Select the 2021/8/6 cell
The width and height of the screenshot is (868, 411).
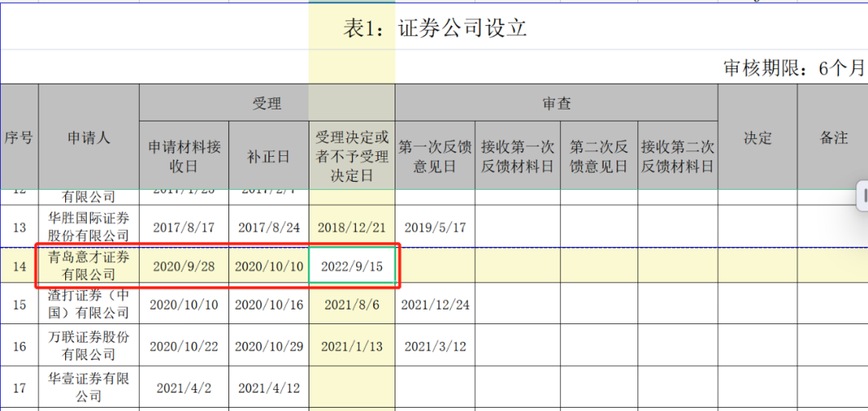tap(351, 304)
